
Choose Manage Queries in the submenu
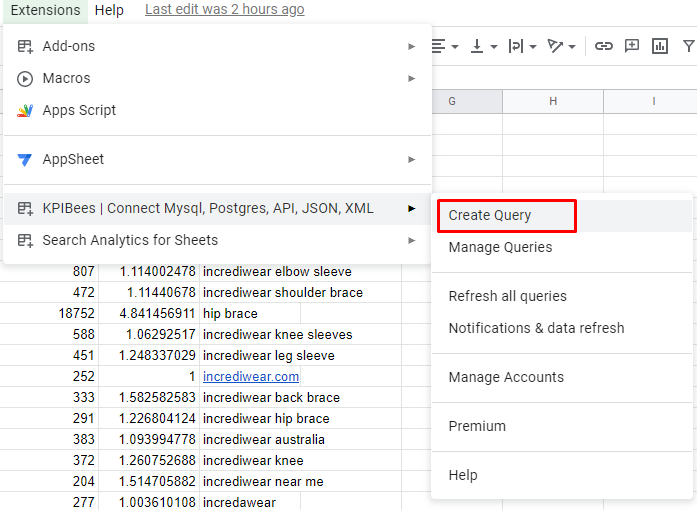coord(562,247)
